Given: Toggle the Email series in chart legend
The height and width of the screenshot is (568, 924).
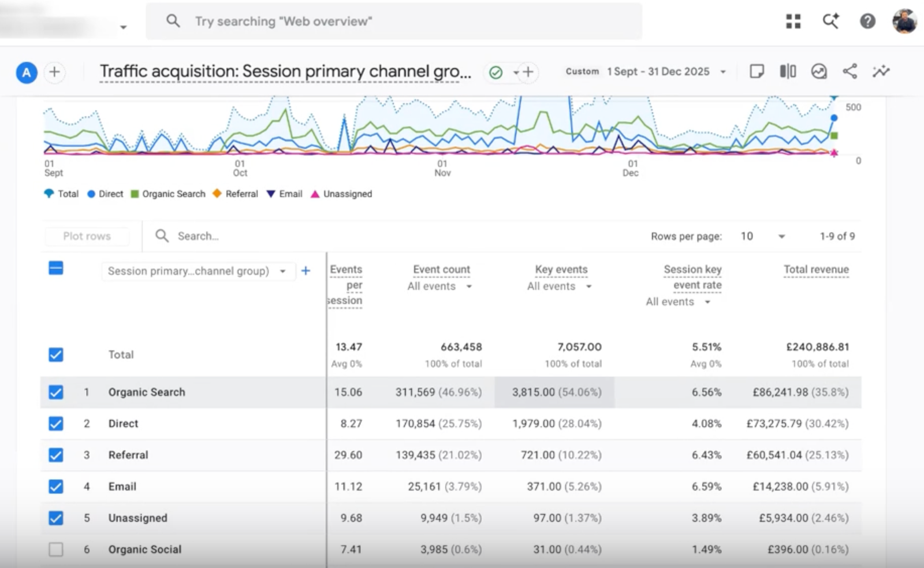Looking at the screenshot, I should 284,194.
